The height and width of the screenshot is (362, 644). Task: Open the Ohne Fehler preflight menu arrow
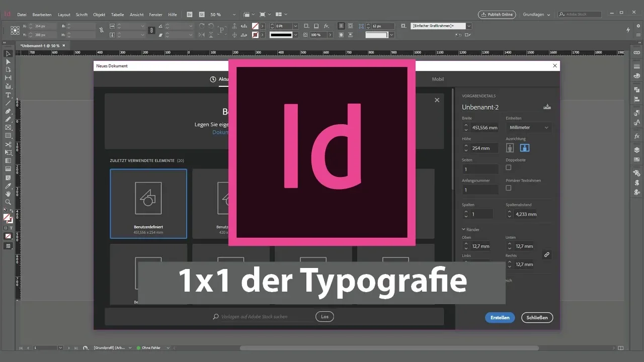(x=168, y=347)
